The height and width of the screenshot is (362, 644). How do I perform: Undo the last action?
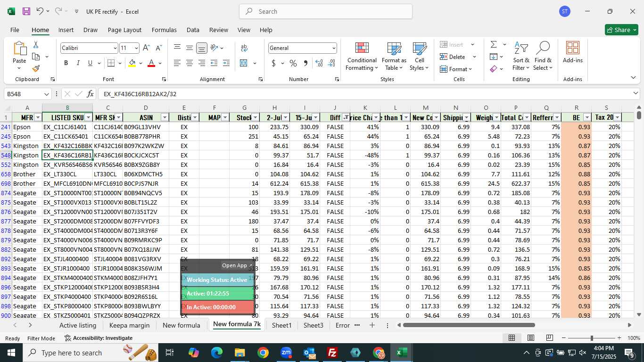[x=40, y=11]
